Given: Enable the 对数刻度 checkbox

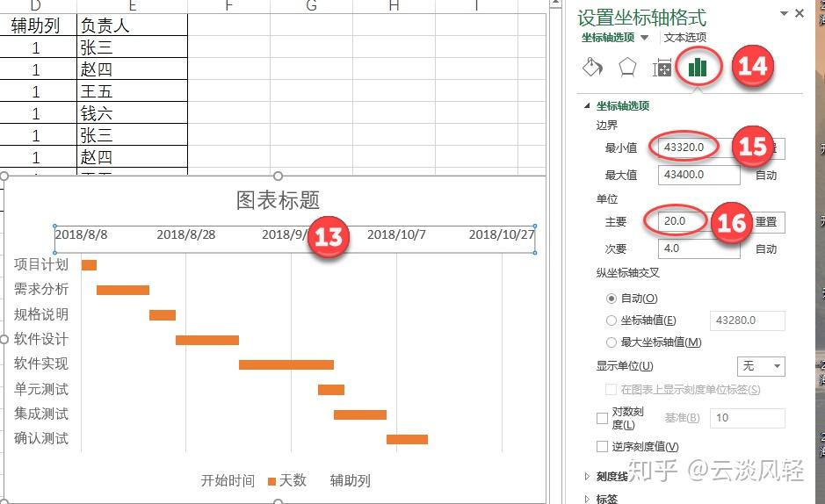Looking at the screenshot, I should pos(602,418).
